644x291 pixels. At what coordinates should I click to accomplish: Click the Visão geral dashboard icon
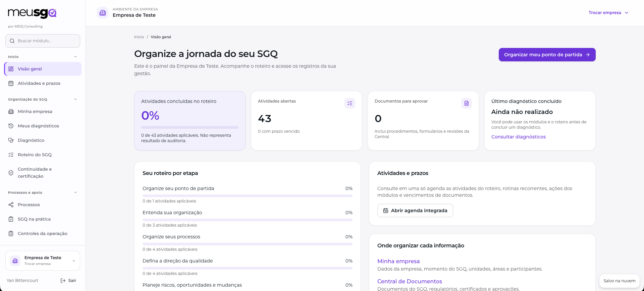[x=11, y=69]
